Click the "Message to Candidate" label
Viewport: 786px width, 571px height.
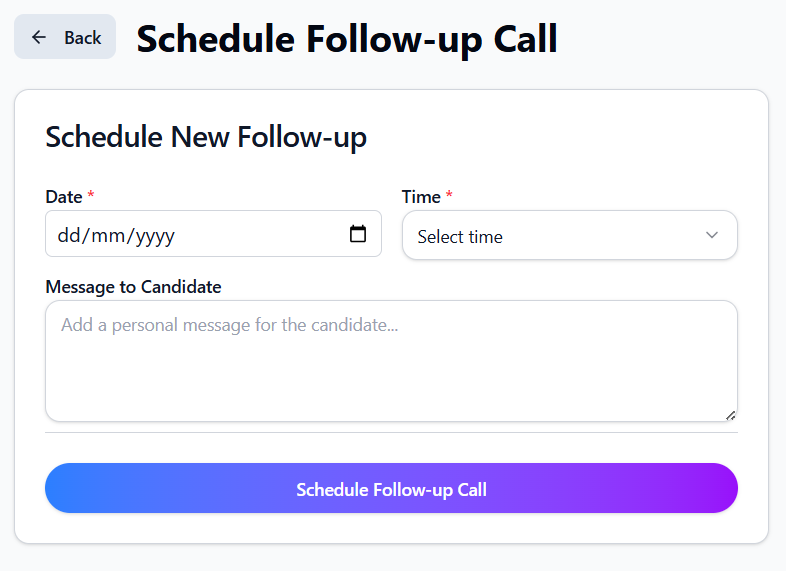click(133, 287)
